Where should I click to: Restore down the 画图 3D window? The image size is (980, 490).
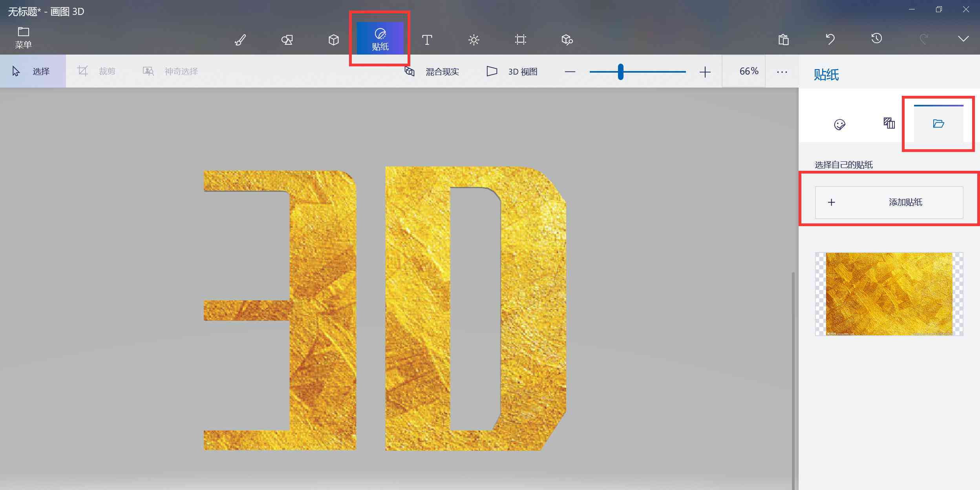coord(939,9)
